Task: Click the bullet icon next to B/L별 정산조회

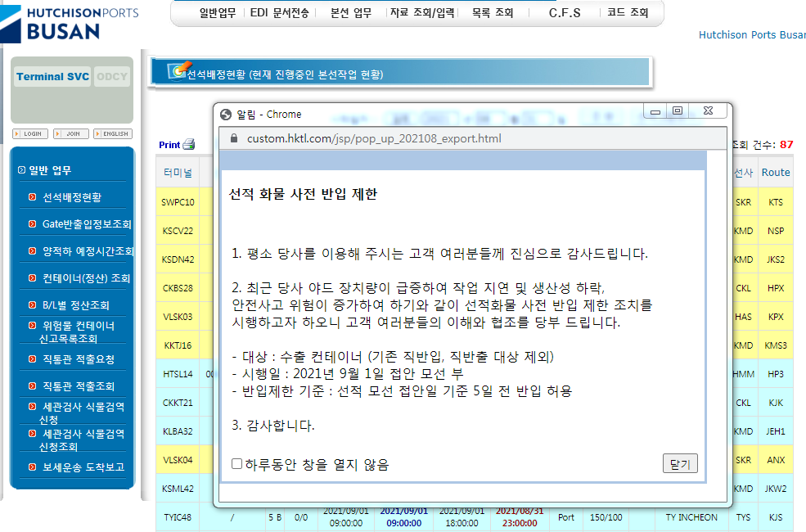Action: click(33, 304)
